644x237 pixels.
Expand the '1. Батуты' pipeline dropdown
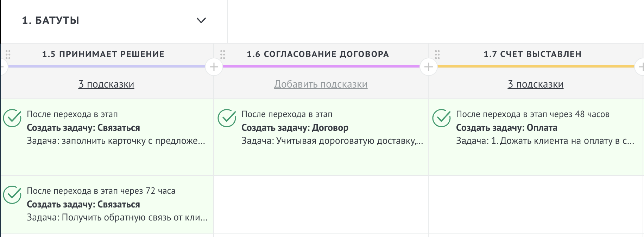point(201,20)
